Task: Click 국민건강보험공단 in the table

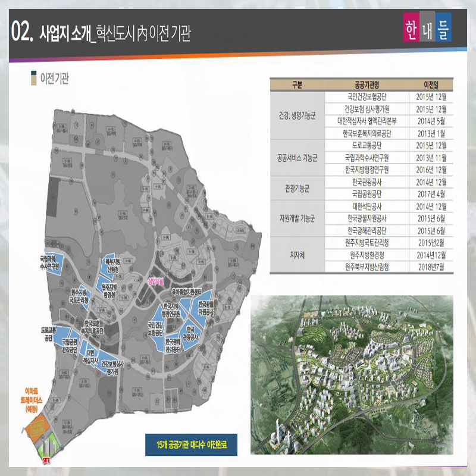Action: tap(367, 97)
